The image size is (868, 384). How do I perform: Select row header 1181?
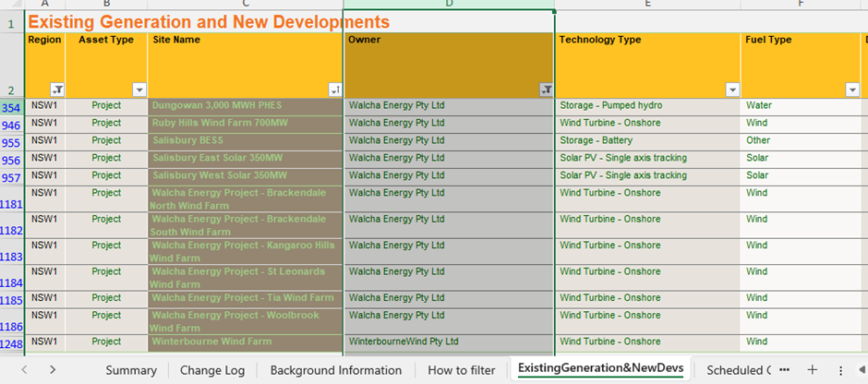click(12, 204)
